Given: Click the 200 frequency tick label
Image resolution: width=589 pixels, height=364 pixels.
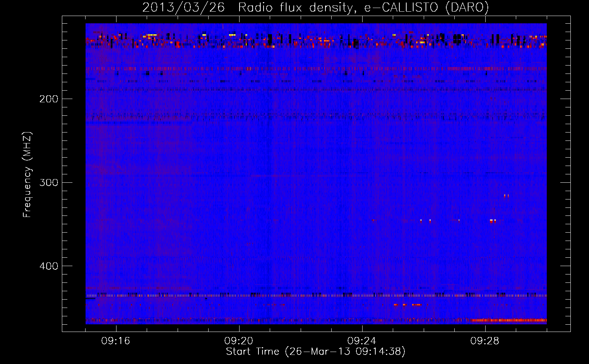Looking at the screenshot, I should point(49,99).
